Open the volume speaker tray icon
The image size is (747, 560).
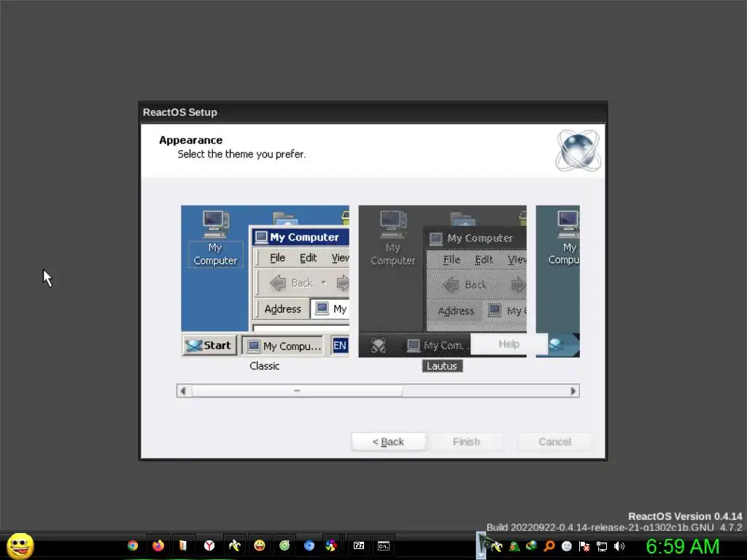pyautogui.click(x=619, y=546)
